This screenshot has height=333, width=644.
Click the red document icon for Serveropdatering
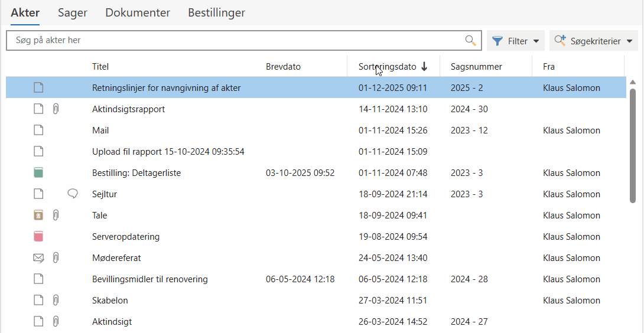click(38, 237)
